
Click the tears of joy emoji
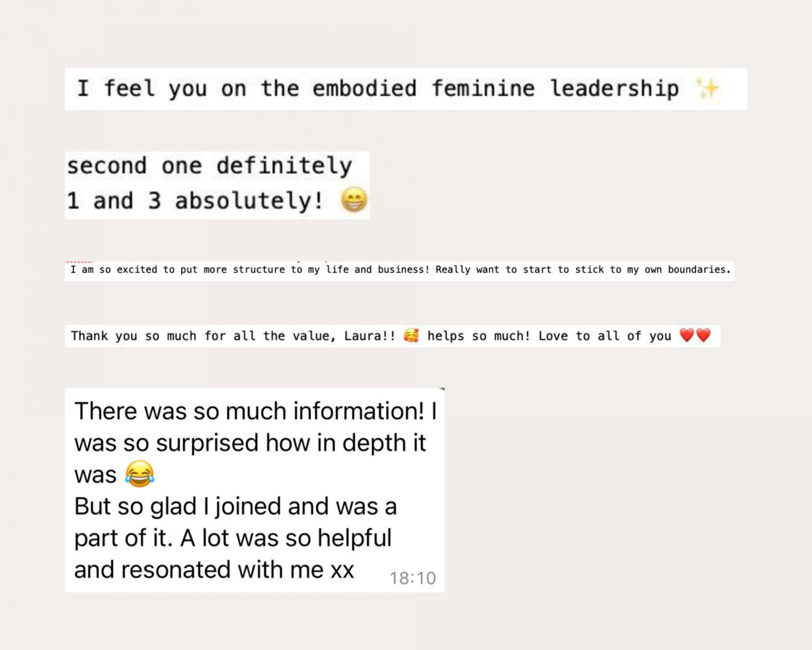click(x=140, y=474)
